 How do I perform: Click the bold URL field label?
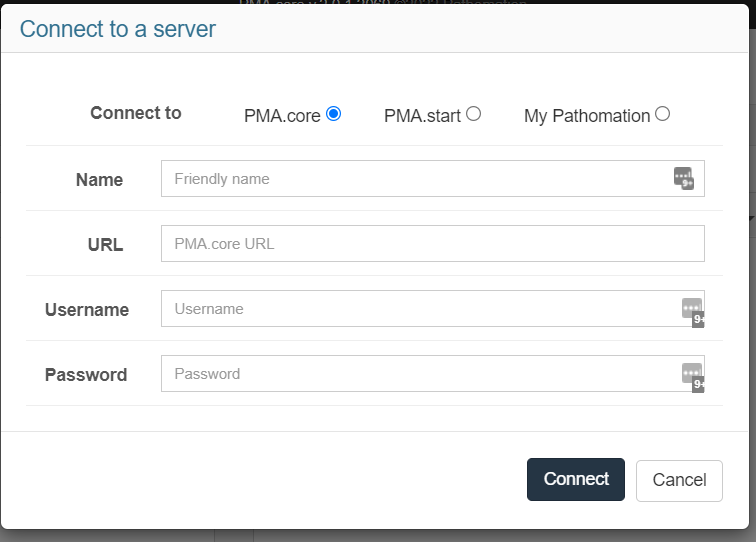[105, 245]
